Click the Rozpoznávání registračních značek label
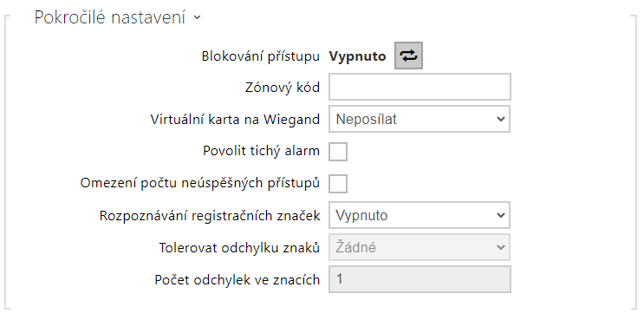 (210, 216)
